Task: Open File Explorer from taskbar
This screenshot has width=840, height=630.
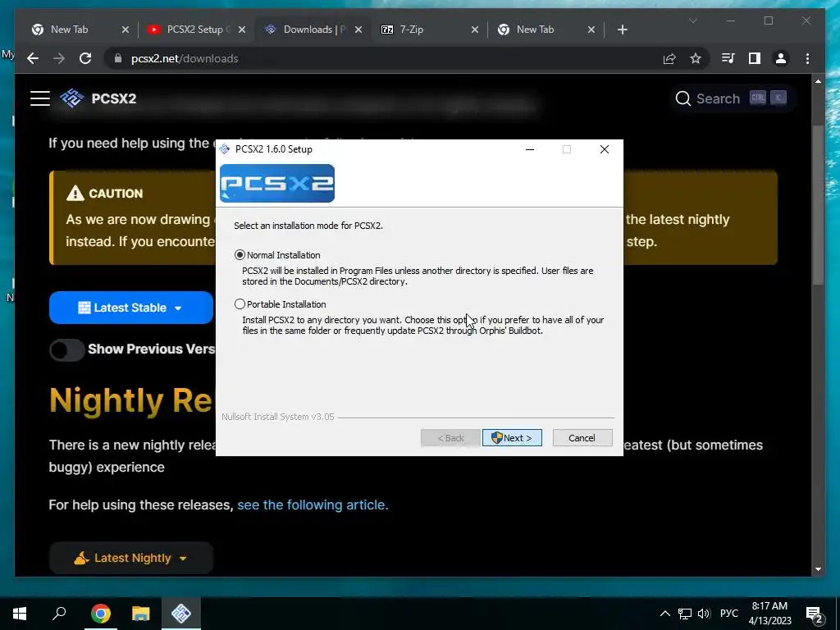Action: tap(141, 614)
